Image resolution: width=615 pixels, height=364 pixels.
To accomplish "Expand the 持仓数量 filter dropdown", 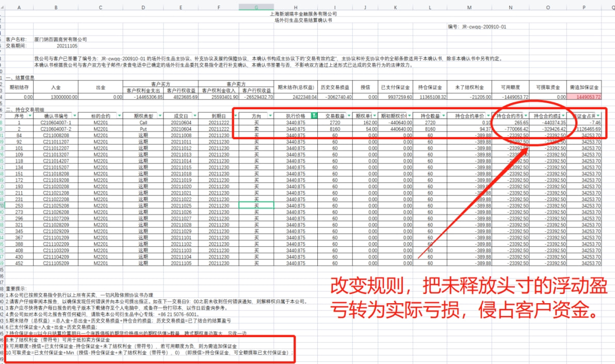I will [x=445, y=116].
